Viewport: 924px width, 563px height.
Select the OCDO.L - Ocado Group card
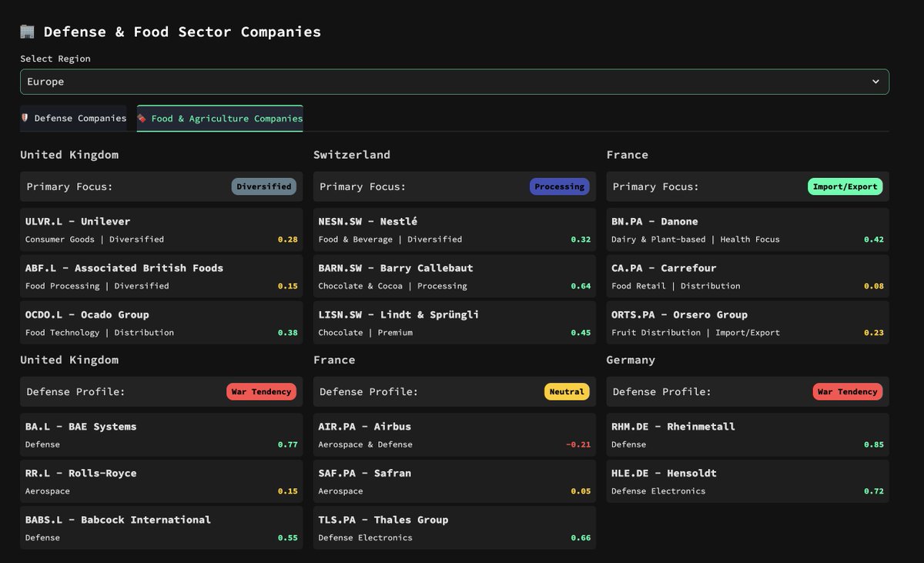point(162,323)
